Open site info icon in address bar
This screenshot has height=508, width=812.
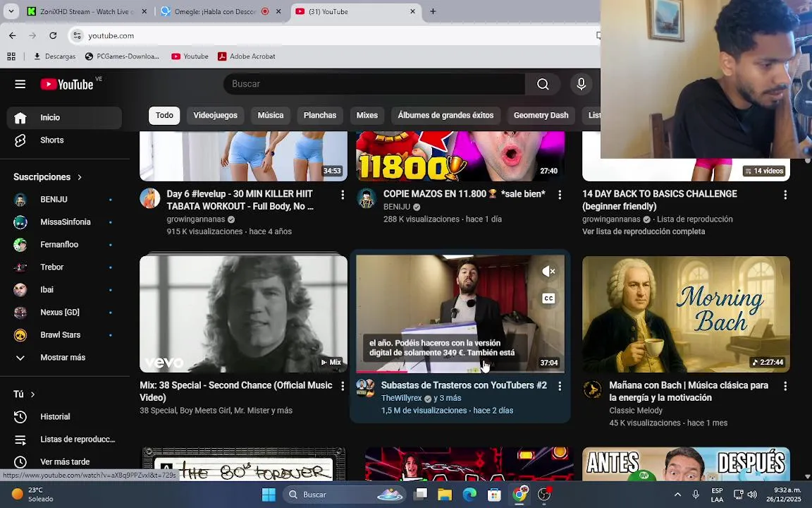coord(77,36)
